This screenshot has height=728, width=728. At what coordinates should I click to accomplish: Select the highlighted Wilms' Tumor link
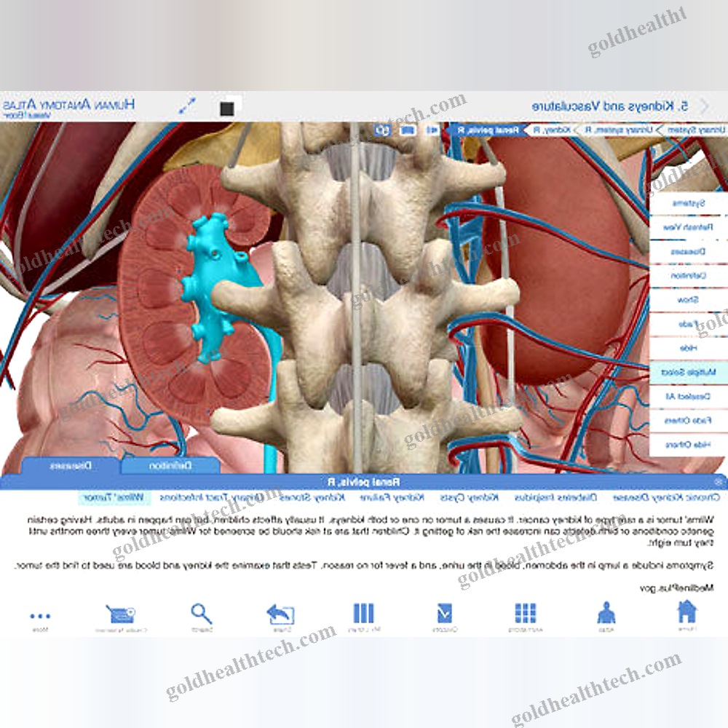pyautogui.click(x=114, y=498)
